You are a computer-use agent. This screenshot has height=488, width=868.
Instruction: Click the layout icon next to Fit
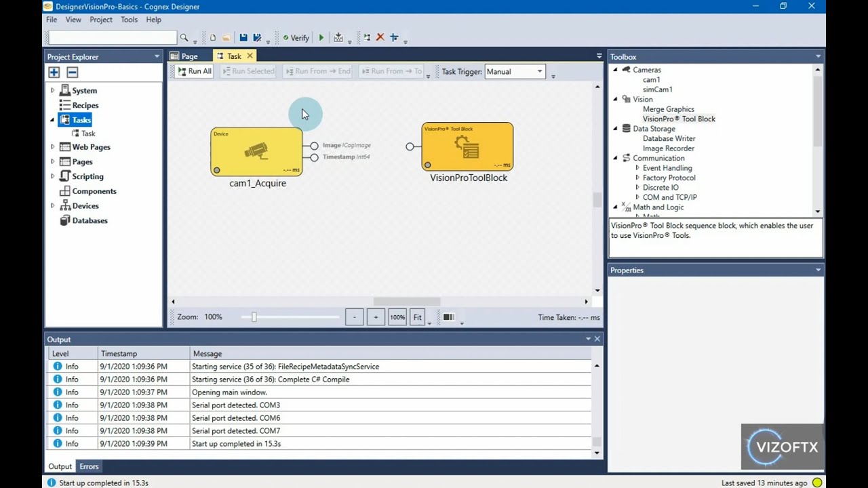(x=449, y=317)
